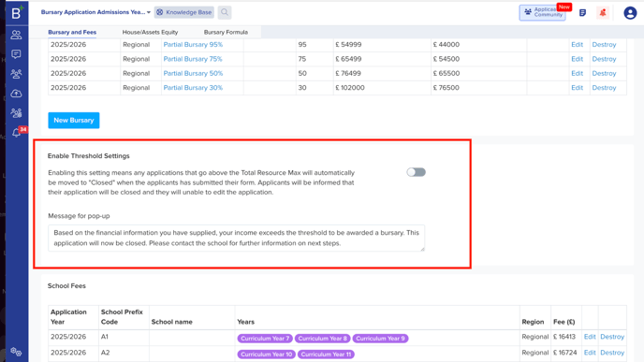Open the user profile avatar icon
Image resolution: width=644 pixels, height=362 pixels.
(x=630, y=13)
